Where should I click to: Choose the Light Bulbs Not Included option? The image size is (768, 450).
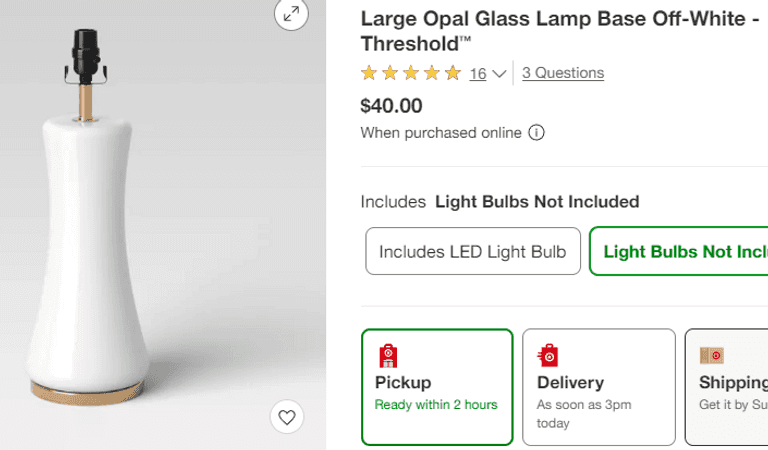click(x=680, y=252)
